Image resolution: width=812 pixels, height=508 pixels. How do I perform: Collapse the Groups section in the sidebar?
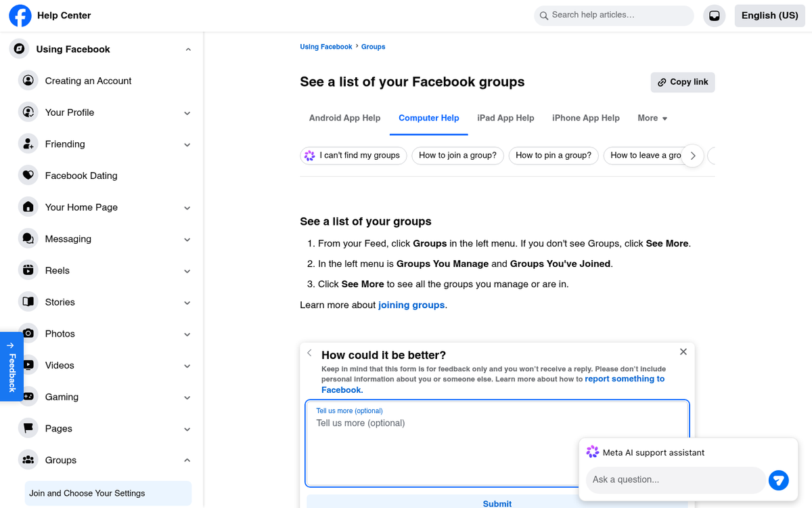[187, 460]
